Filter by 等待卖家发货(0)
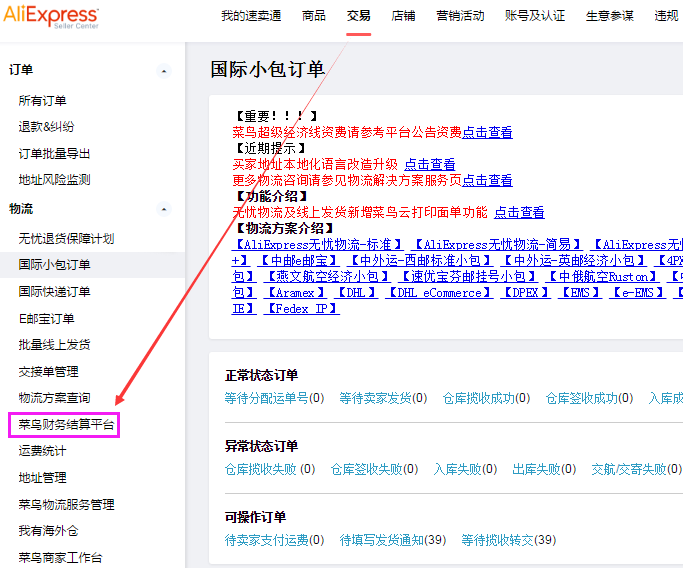The image size is (683, 568). pyautogui.click(x=383, y=398)
